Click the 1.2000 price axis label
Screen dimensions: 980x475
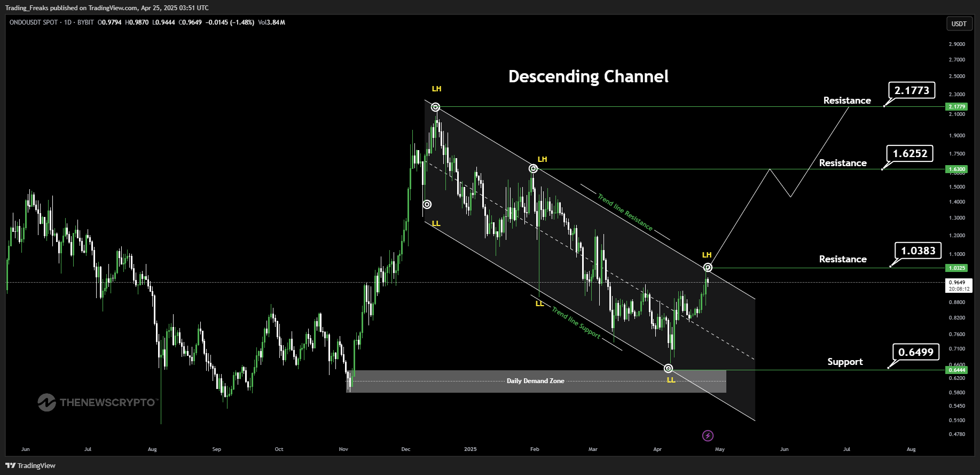click(x=957, y=236)
